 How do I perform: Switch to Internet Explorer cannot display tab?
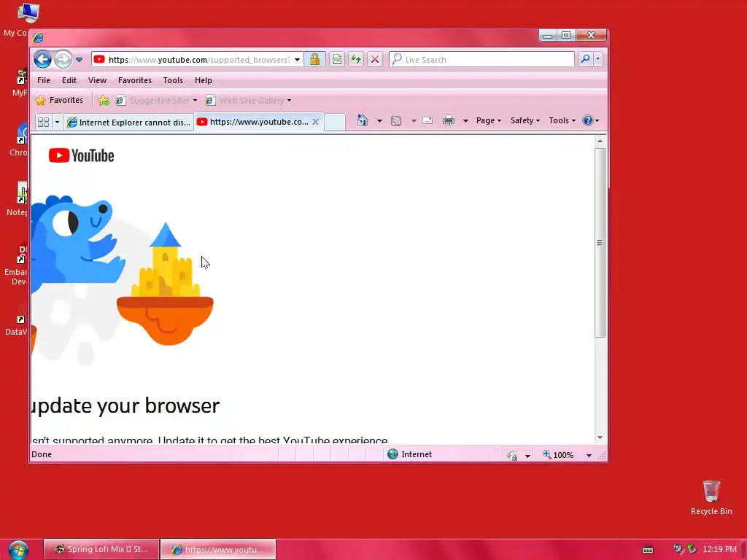pos(128,122)
